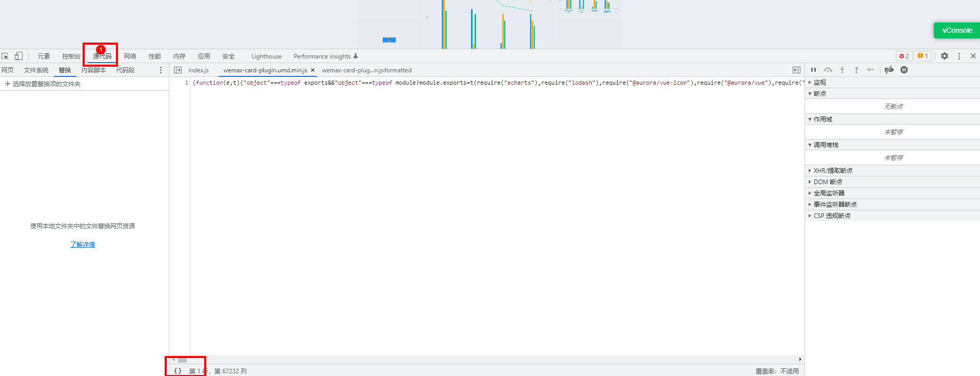Select the 源代码 panel tab
Viewport: 980px width, 376px height.
pyautogui.click(x=102, y=56)
